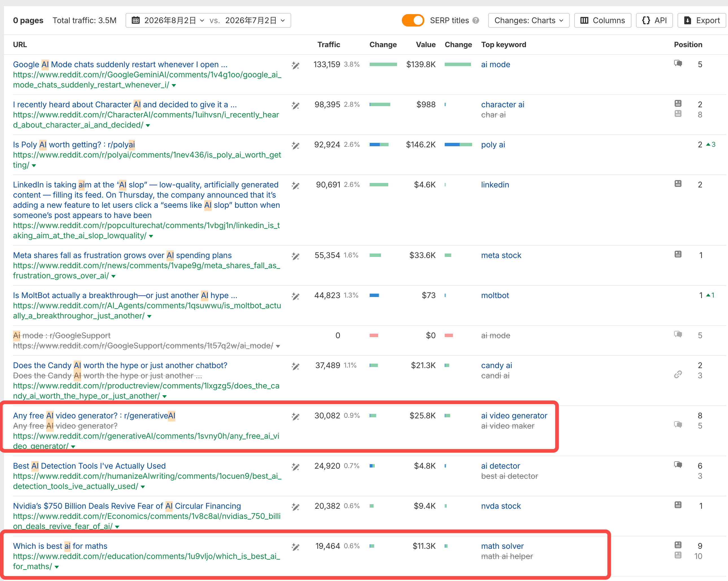Expand the URL caret for the AI_Agents moltbot link
Screen dimensions: 728x581
pos(149,316)
